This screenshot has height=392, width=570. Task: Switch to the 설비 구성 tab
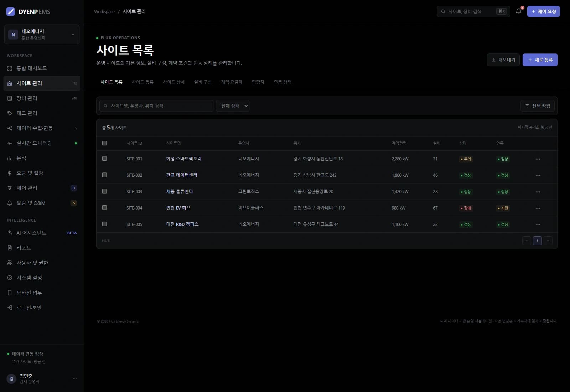point(203,82)
